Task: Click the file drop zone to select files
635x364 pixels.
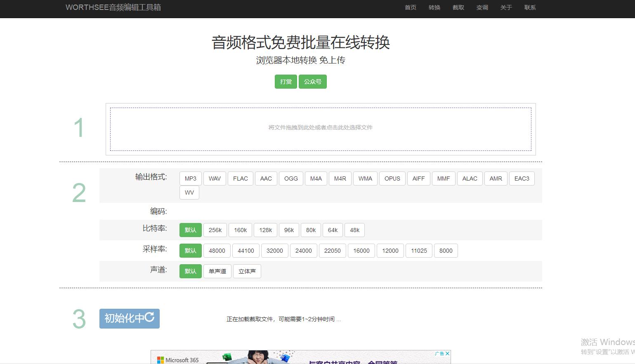Action: coord(321,128)
